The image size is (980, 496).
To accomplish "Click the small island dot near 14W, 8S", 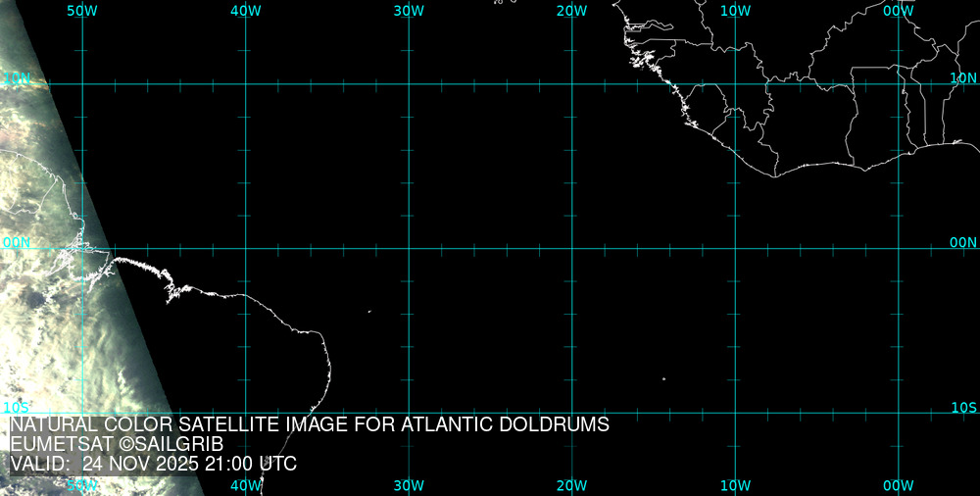I will (x=663, y=378).
